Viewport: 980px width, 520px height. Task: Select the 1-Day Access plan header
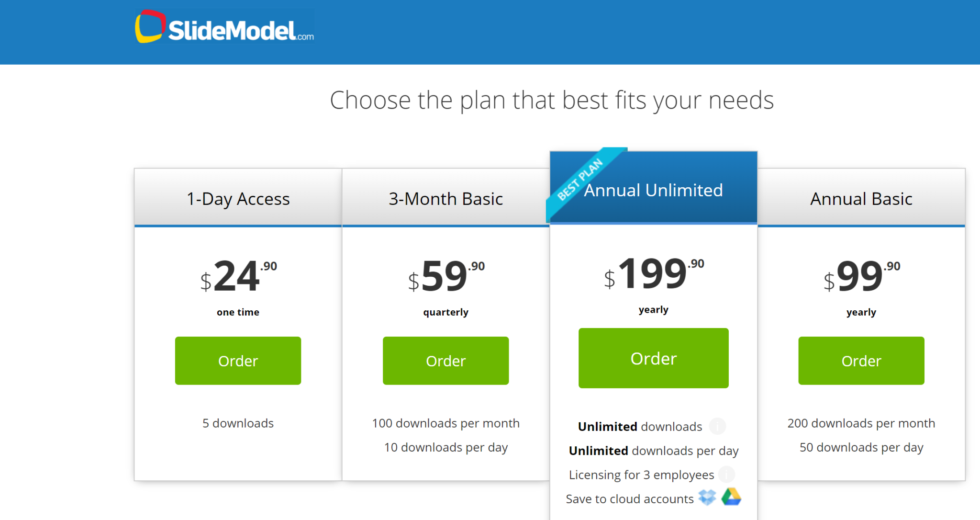(x=238, y=198)
